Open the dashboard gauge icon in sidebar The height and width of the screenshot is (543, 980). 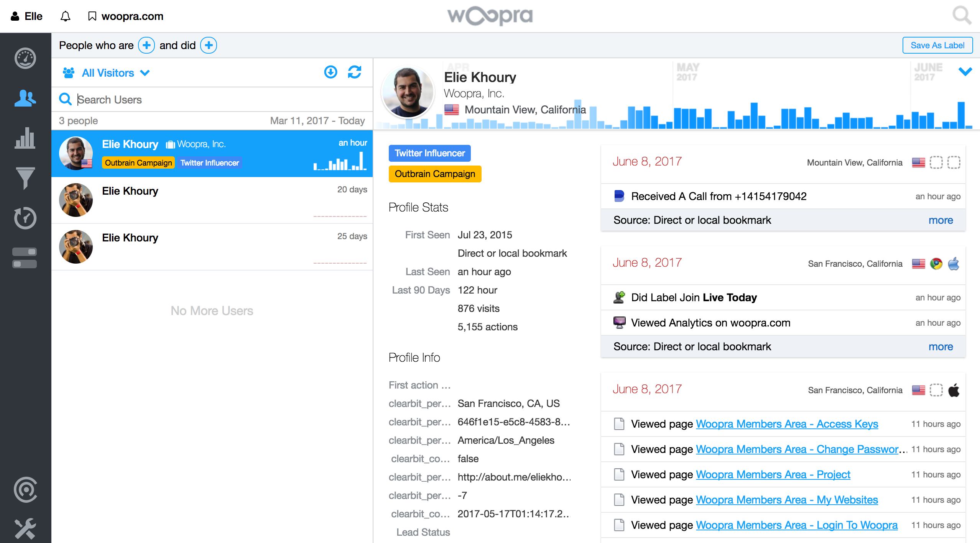click(x=25, y=58)
